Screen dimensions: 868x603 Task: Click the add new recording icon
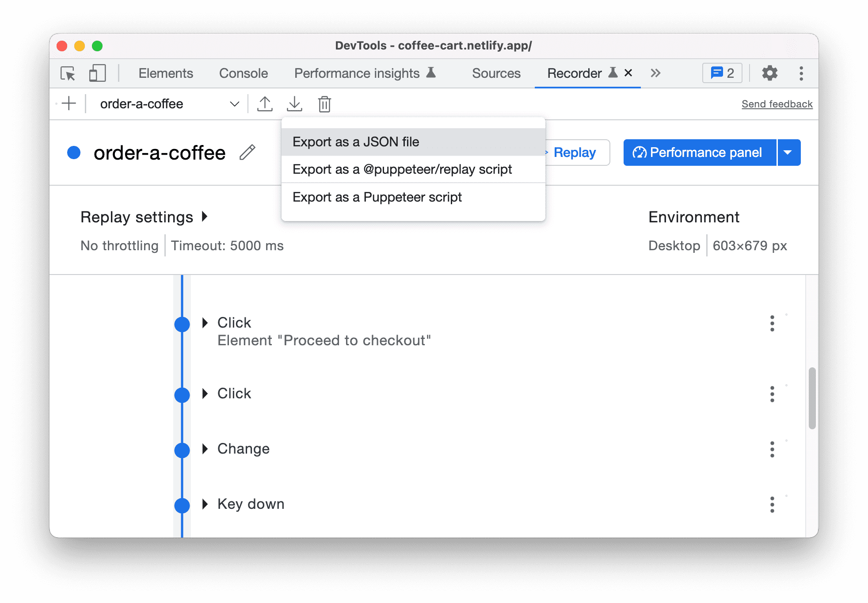click(x=69, y=104)
